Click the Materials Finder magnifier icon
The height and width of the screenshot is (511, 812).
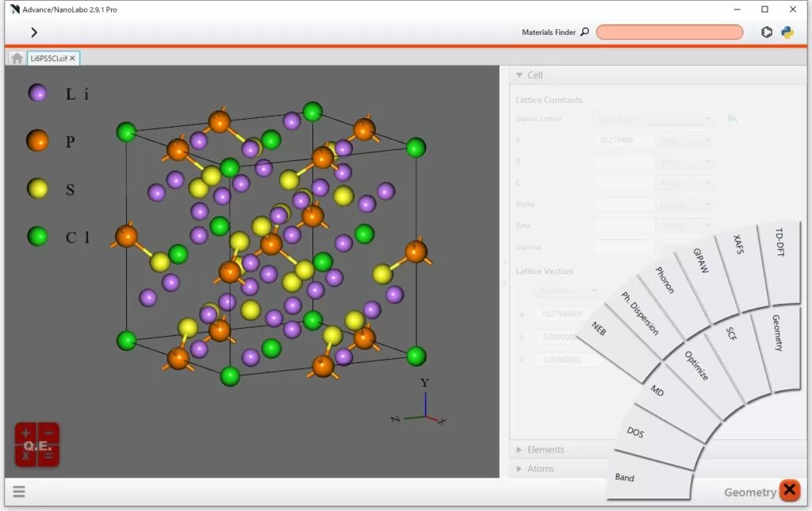(585, 32)
